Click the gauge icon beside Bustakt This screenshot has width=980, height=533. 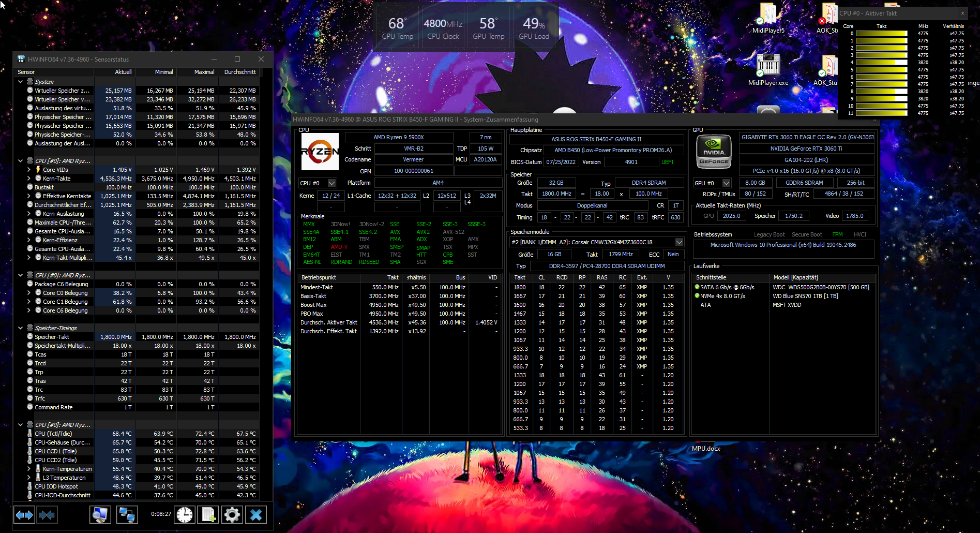pos(30,187)
